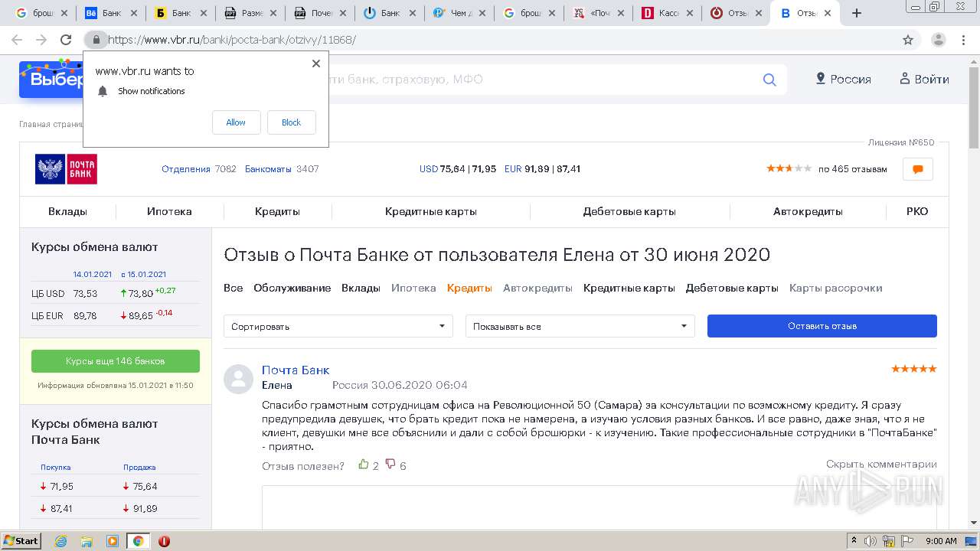The width and height of the screenshot is (980, 551).
Task: Click the Windows Start button
Action: [x=21, y=541]
